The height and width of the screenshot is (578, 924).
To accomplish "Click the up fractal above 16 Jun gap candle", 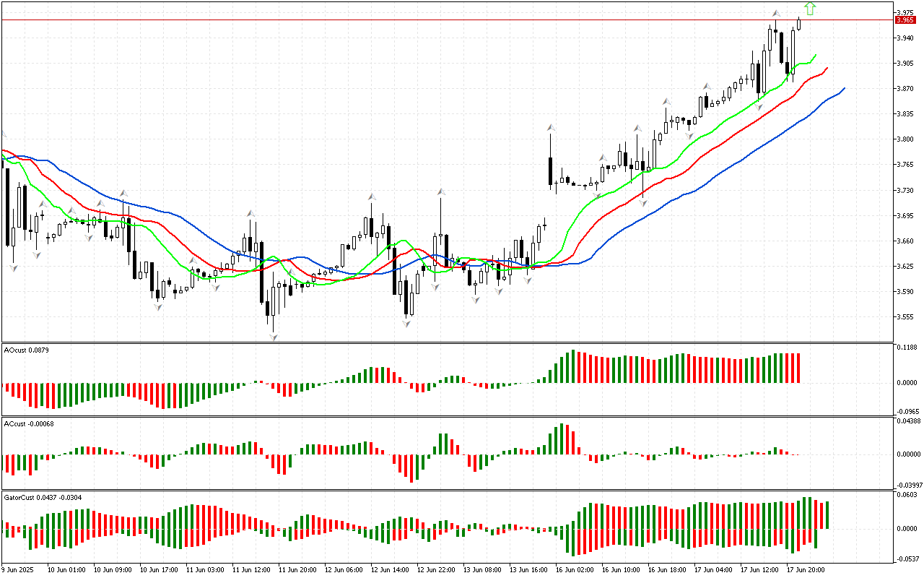I will coord(551,128).
